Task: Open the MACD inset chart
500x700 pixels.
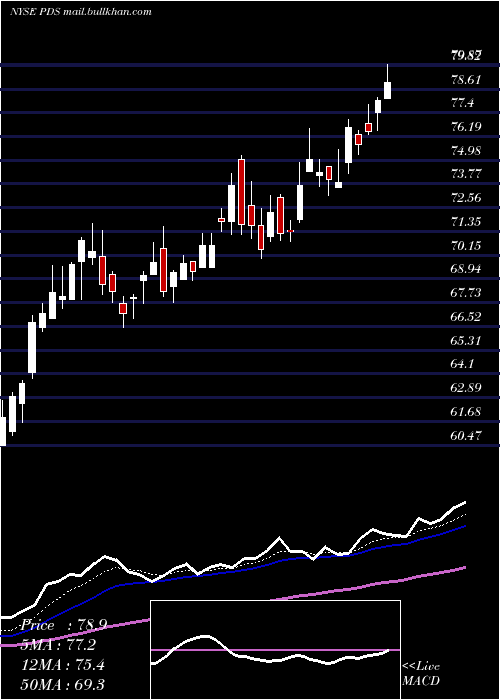Action: pos(275,650)
